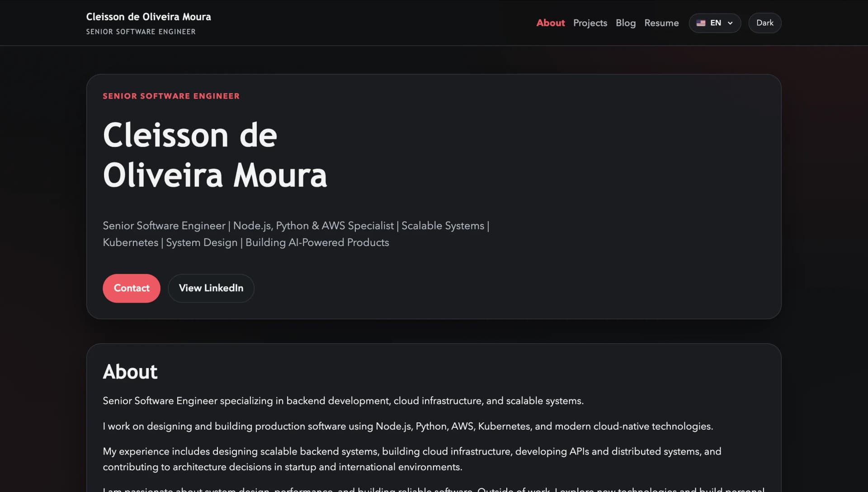Image resolution: width=868 pixels, height=492 pixels.
Task: Click the US flag icon in the language selector
Action: [x=701, y=23]
